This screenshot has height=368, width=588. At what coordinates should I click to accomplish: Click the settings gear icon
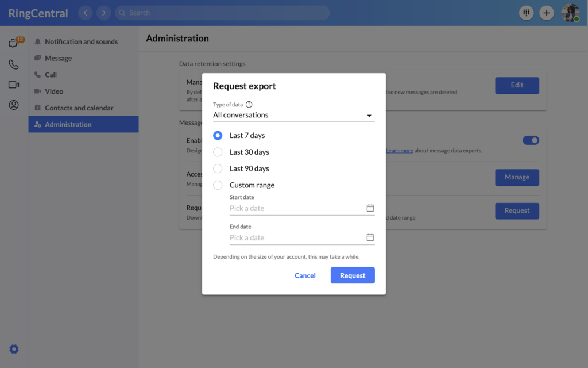coord(14,349)
